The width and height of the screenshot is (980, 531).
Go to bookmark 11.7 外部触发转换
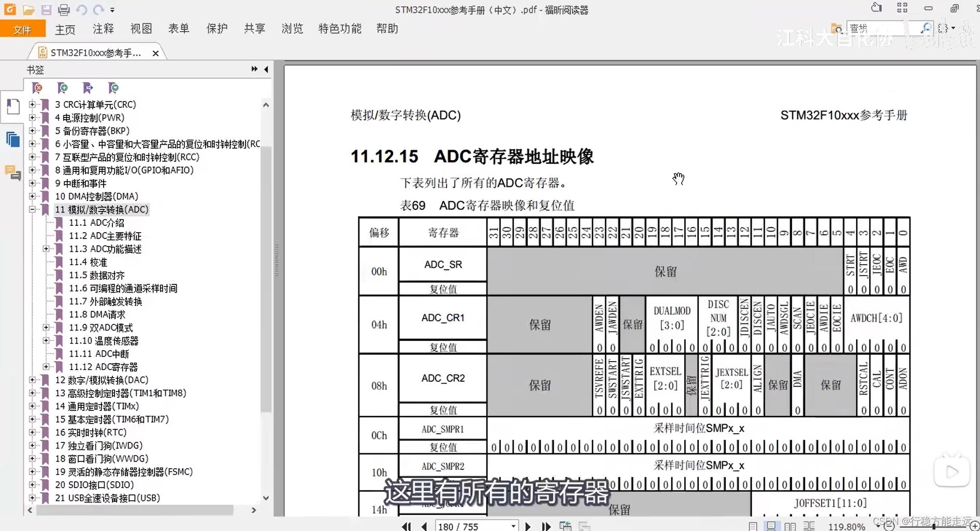(106, 302)
